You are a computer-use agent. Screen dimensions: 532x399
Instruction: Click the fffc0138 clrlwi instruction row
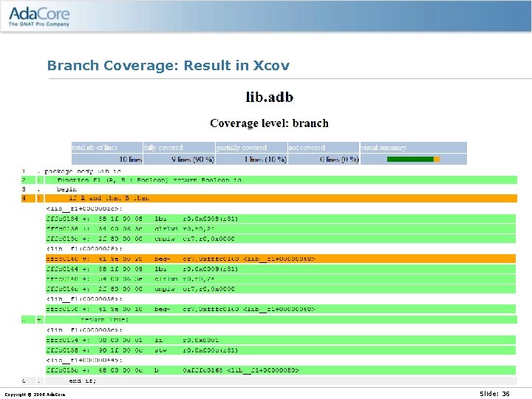281,228
